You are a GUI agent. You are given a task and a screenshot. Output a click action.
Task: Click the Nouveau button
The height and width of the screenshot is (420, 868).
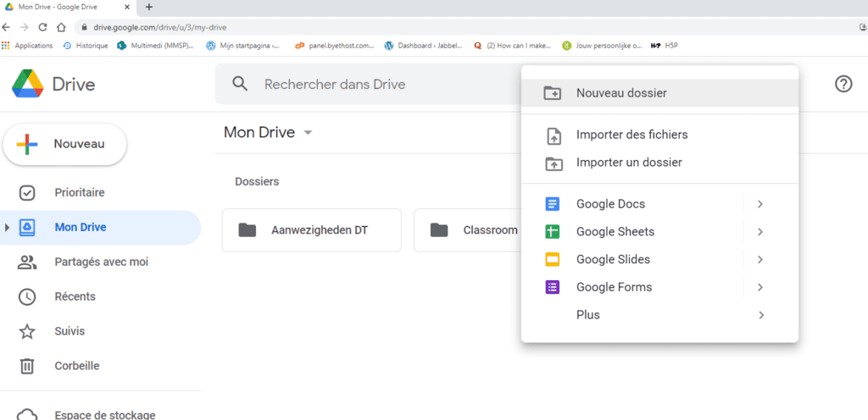(x=65, y=144)
